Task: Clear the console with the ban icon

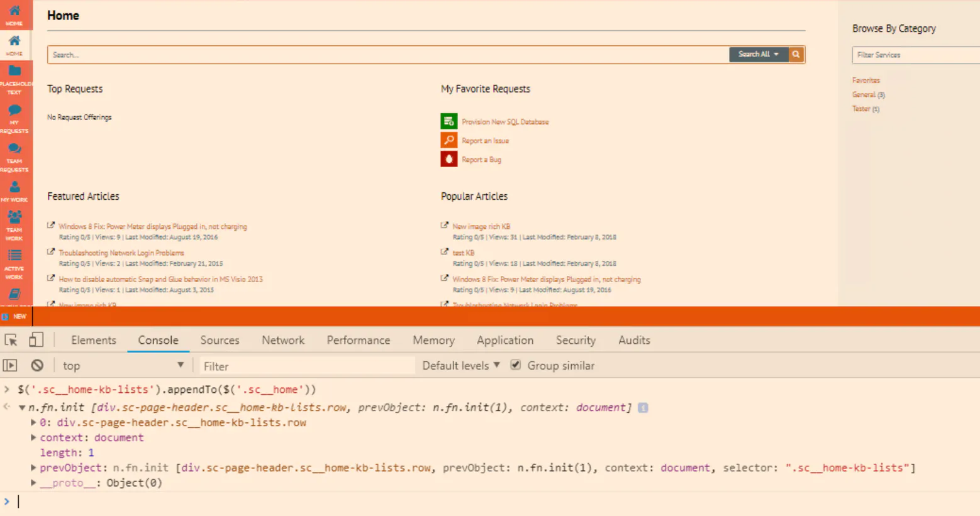Action: 37,365
